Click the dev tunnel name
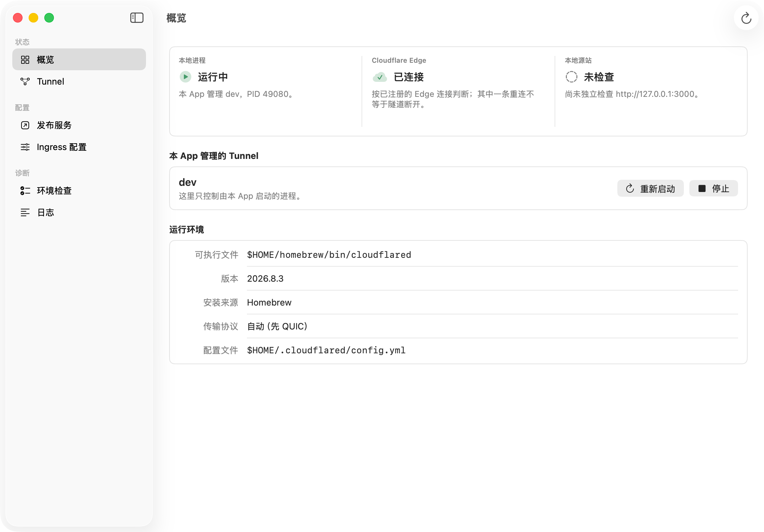The image size is (764, 532). (x=188, y=182)
